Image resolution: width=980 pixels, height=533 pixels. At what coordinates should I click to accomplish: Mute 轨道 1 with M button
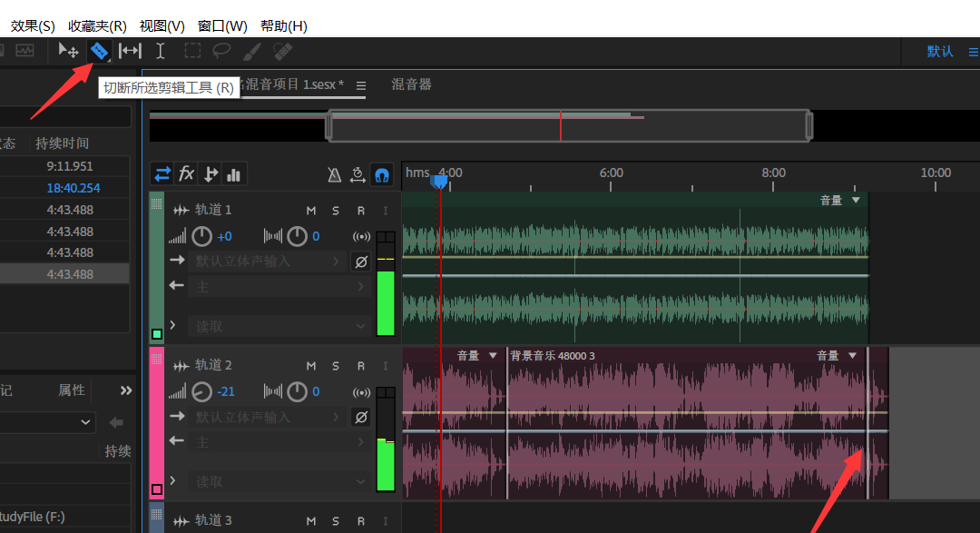click(311, 211)
